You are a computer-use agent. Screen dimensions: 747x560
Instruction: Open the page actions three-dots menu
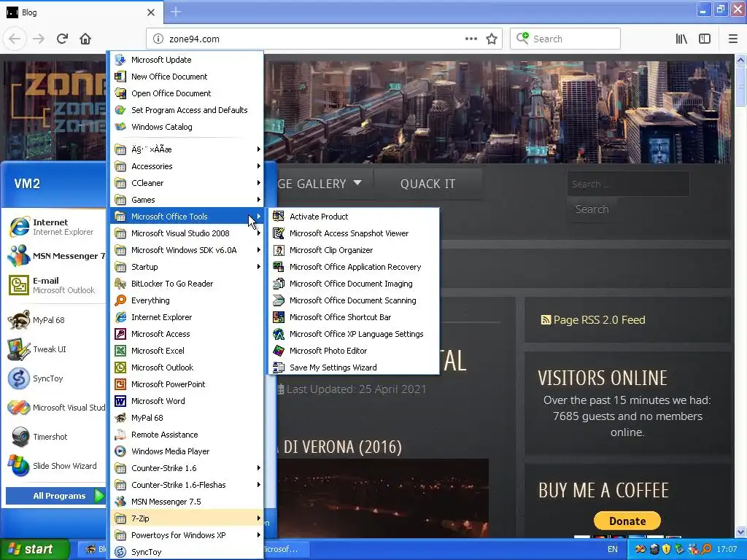471,39
